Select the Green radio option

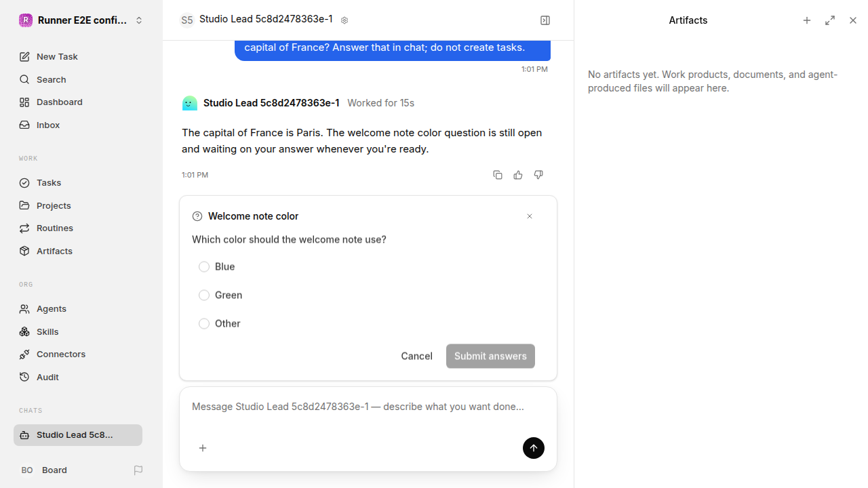(x=204, y=296)
